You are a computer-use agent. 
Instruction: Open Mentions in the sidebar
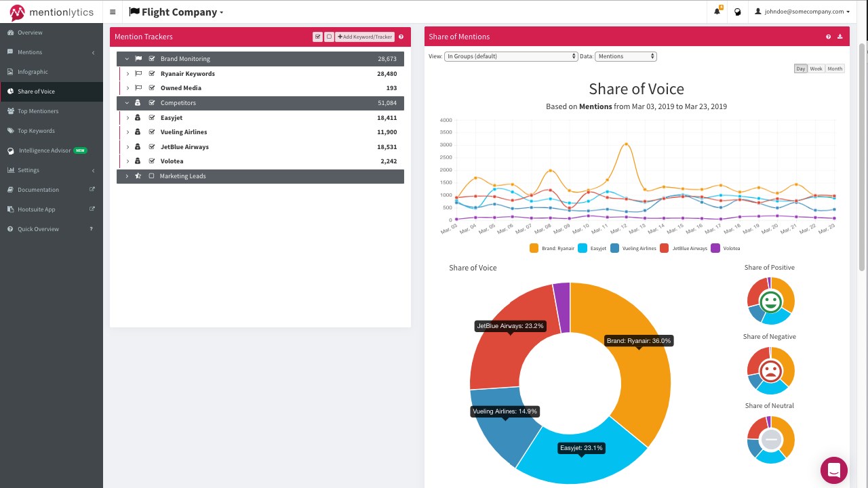point(52,52)
